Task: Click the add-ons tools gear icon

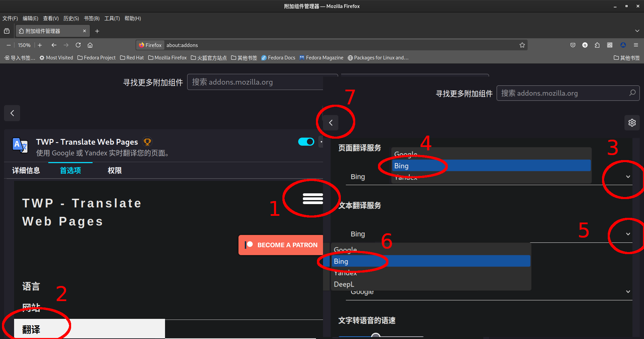Action: [632, 123]
